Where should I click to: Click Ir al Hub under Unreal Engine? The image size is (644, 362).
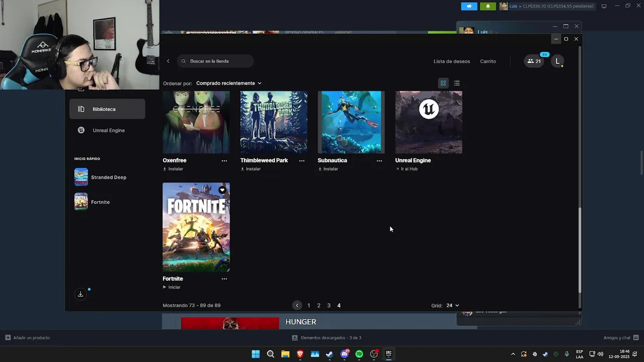point(407,169)
